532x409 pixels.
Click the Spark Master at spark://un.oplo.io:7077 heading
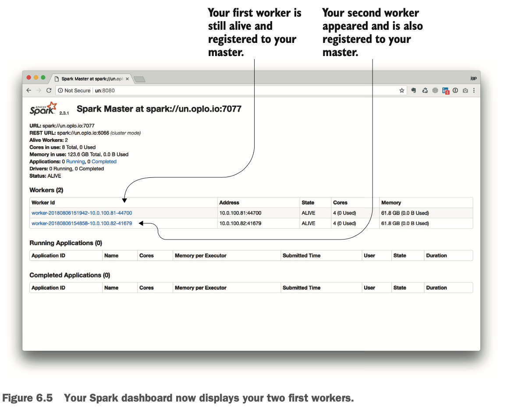(x=159, y=109)
